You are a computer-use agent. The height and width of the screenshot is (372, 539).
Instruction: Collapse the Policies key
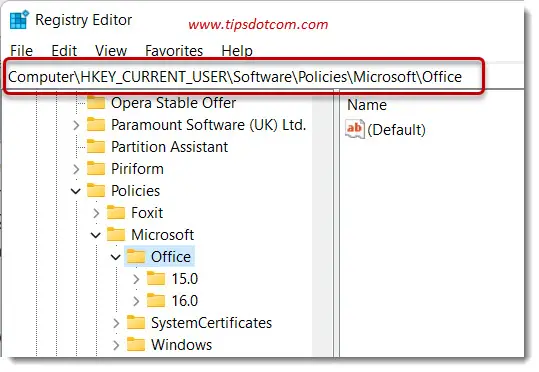(x=76, y=191)
